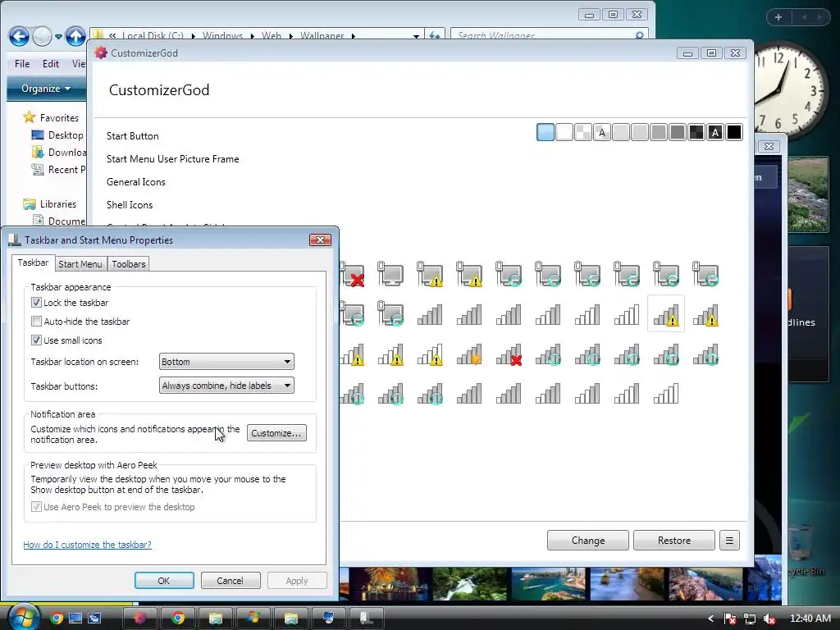Open the CustomizerGod hamburger menu button
Image resolution: width=840 pixels, height=630 pixels.
(729, 540)
